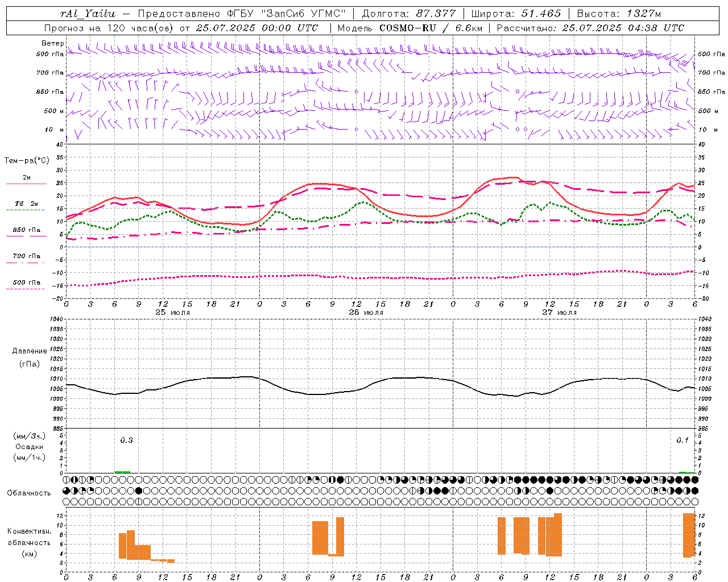Click the solid red 2м legend line
The width and height of the screenshot is (728, 582).
tap(26, 184)
